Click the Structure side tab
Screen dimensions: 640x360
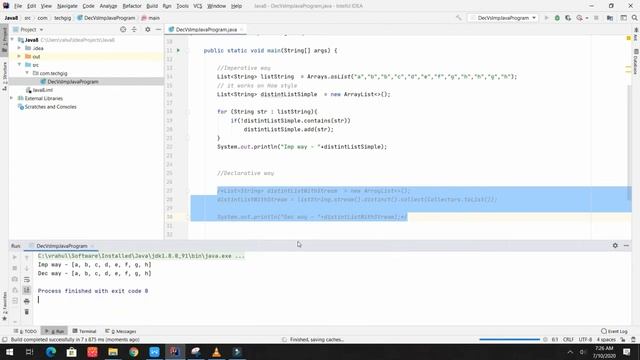tap(4, 76)
